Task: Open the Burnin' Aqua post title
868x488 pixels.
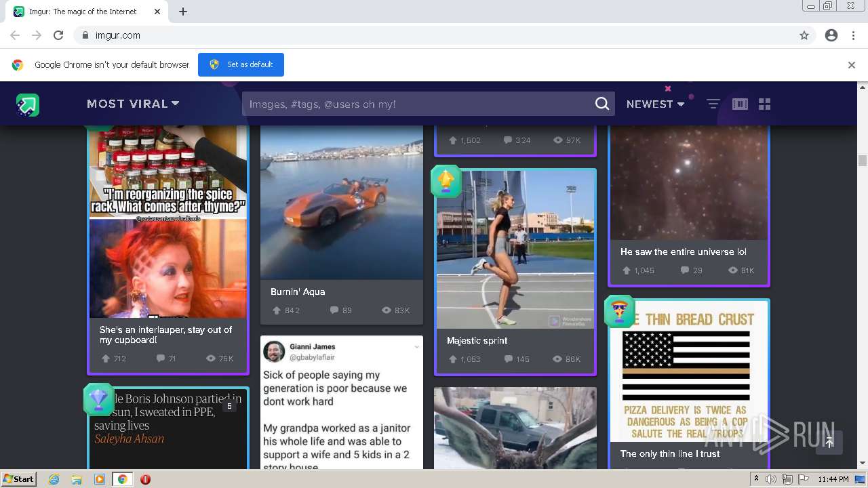Action: (x=298, y=291)
